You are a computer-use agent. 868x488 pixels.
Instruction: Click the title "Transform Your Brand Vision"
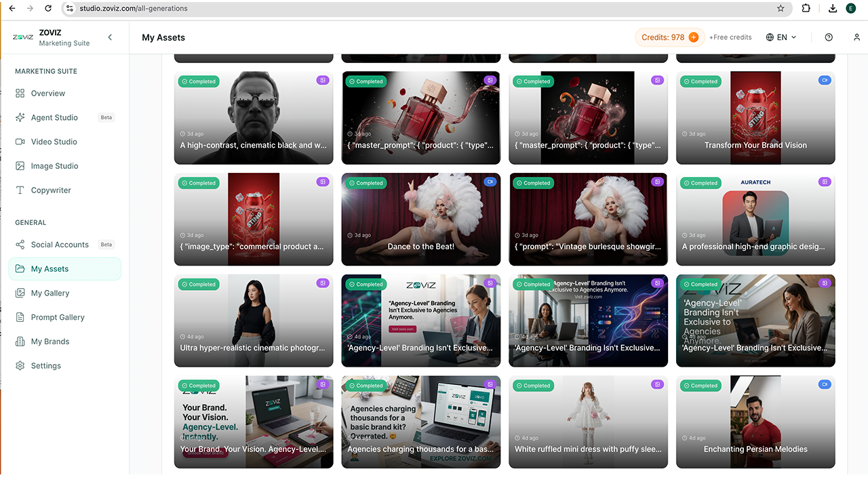pos(755,145)
